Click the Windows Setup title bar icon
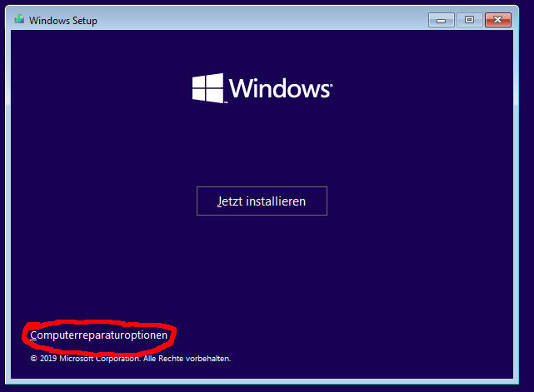The width and height of the screenshot is (534, 392). [x=19, y=19]
